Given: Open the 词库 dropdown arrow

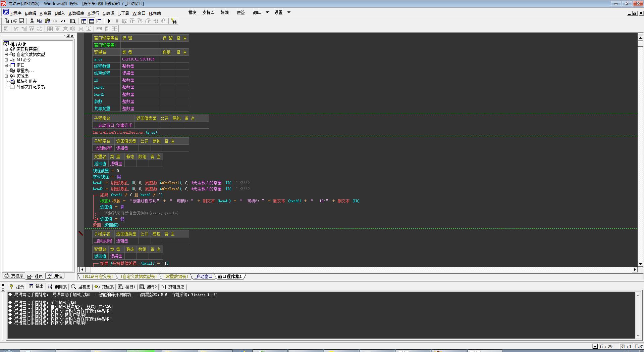Looking at the screenshot, I should [x=267, y=12].
